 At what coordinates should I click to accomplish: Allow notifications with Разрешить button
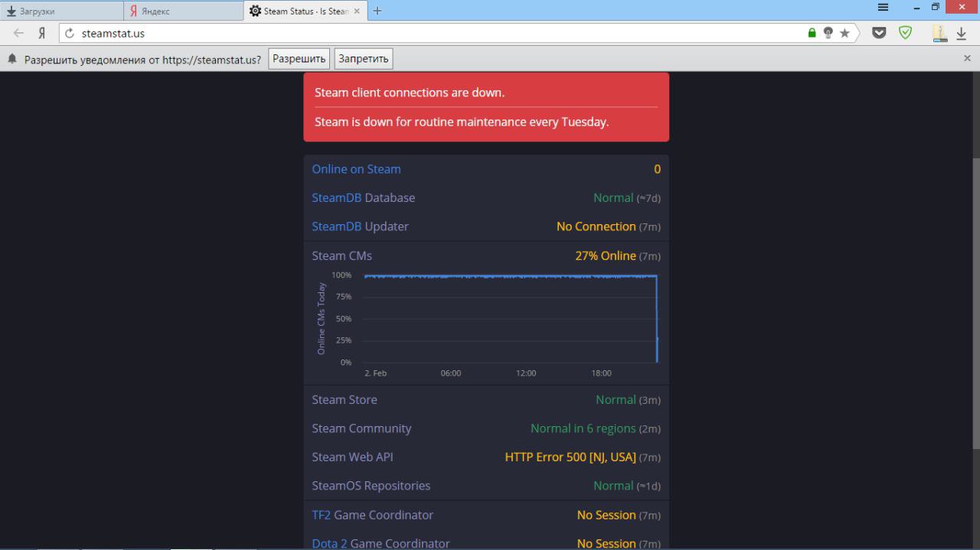(299, 59)
